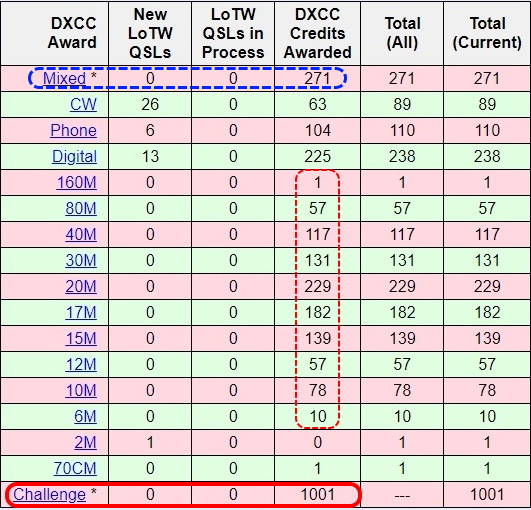Select Mixed Total (All) value 271
The width and height of the screenshot is (531, 510).
click(402, 79)
